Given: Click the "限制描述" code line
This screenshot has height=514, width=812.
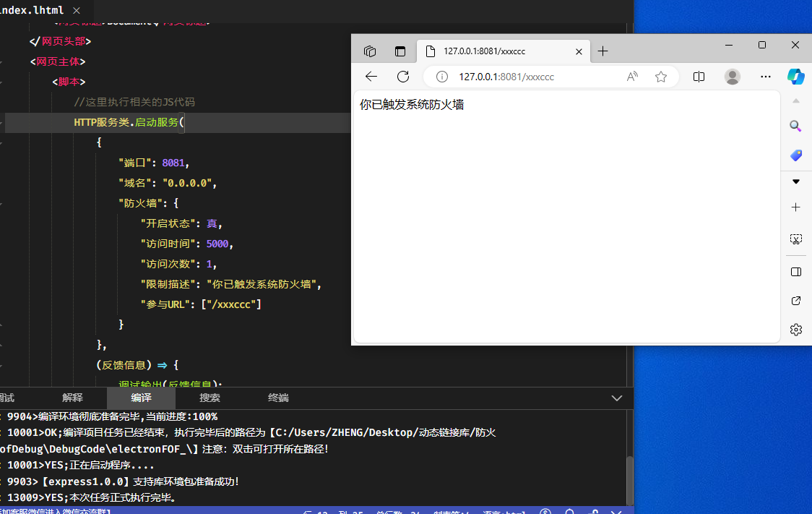Looking at the screenshot, I should point(231,284).
